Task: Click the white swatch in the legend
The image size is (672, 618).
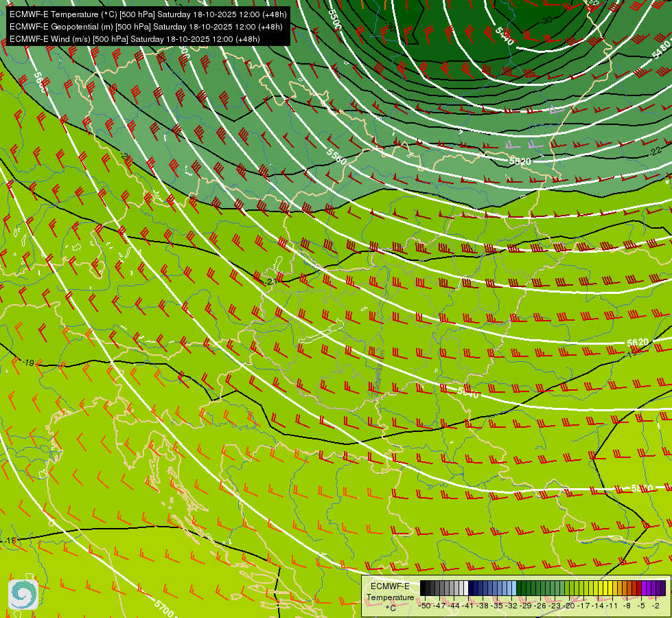Action: [466, 588]
